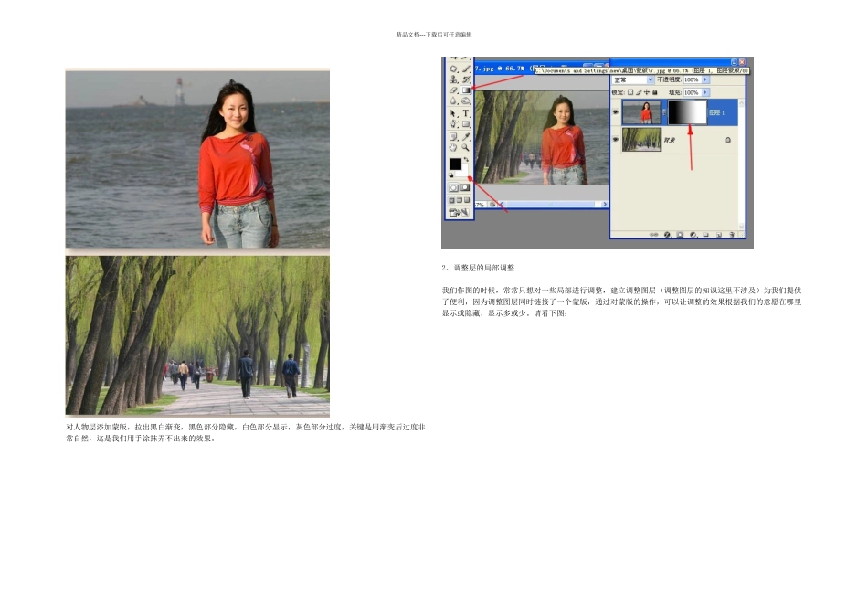This screenshot has height=614, width=868.
Task: Click the foreground black color swatch
Action: pyautogui.click(x=456, y=164)
